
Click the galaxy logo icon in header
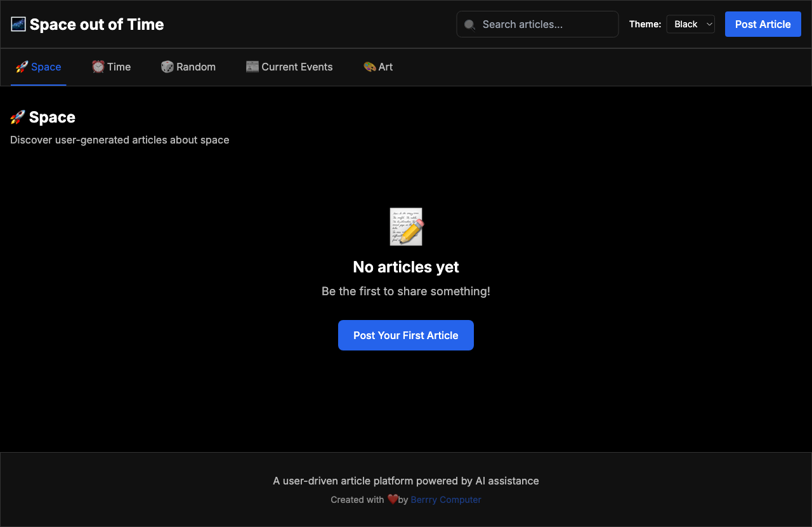click(x=18, y=24)
